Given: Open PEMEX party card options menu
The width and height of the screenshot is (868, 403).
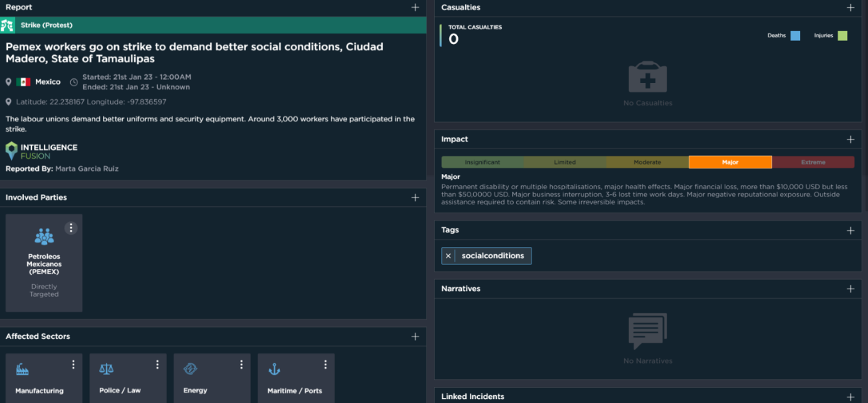Looking at the screenshot, I should tap(71, 228).
